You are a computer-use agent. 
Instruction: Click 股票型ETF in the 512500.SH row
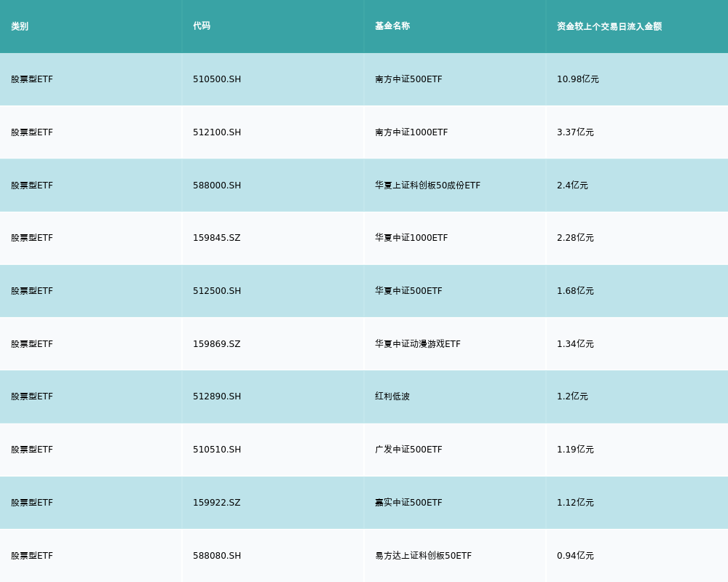32,291
